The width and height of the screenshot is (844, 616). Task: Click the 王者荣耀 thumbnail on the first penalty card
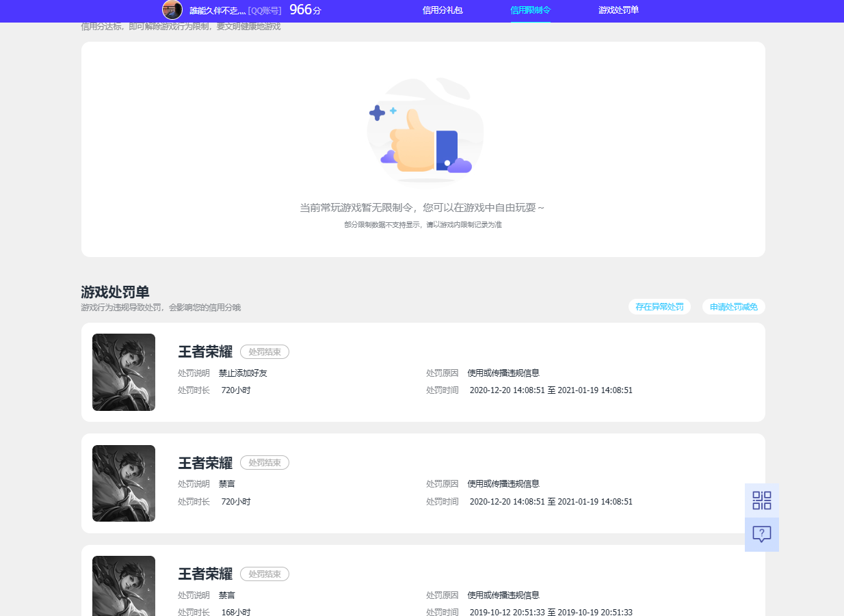(x=124, y=372)
